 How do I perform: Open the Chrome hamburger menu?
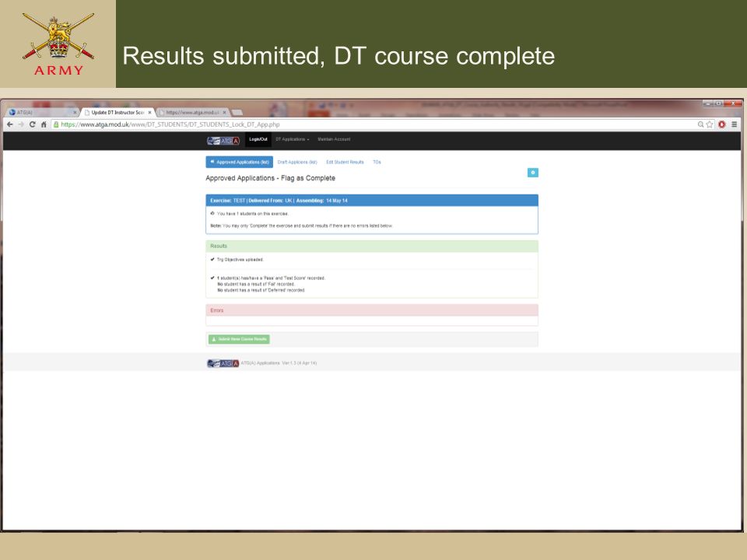[734, 124]
